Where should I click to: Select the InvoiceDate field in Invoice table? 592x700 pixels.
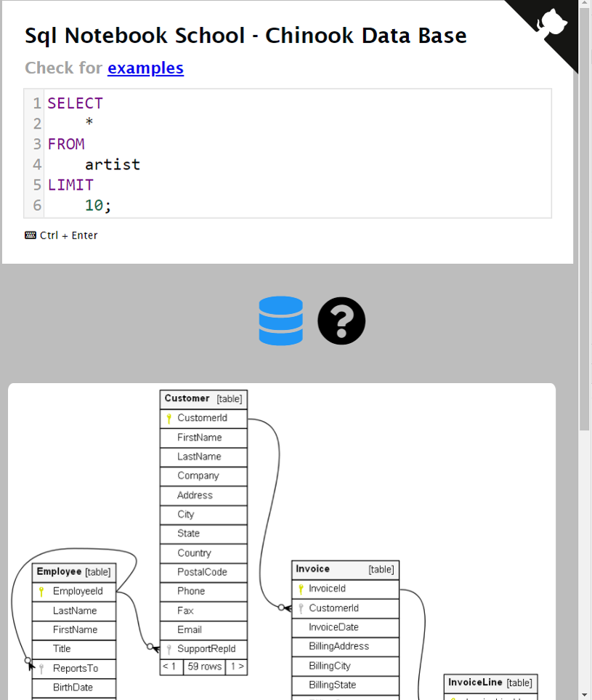click(345, 627)
